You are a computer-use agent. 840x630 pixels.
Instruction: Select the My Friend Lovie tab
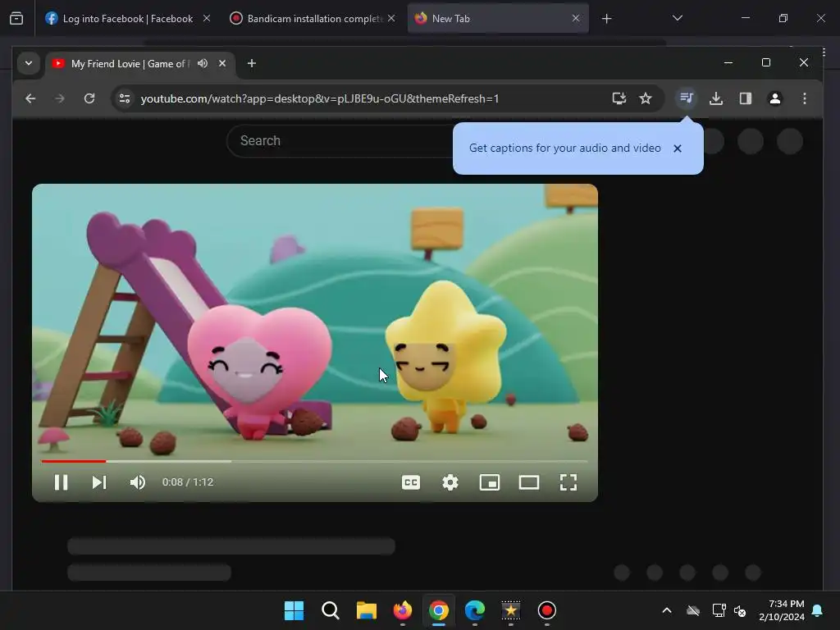(139, 64)
